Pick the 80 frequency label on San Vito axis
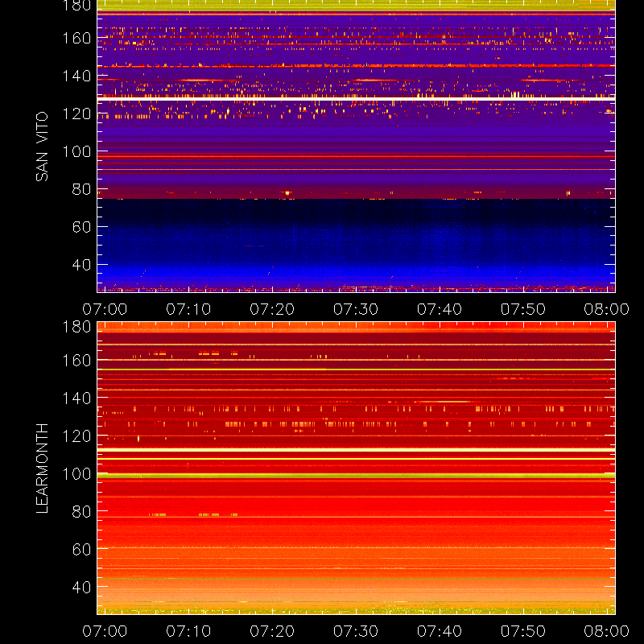 (x=81, y=189)
